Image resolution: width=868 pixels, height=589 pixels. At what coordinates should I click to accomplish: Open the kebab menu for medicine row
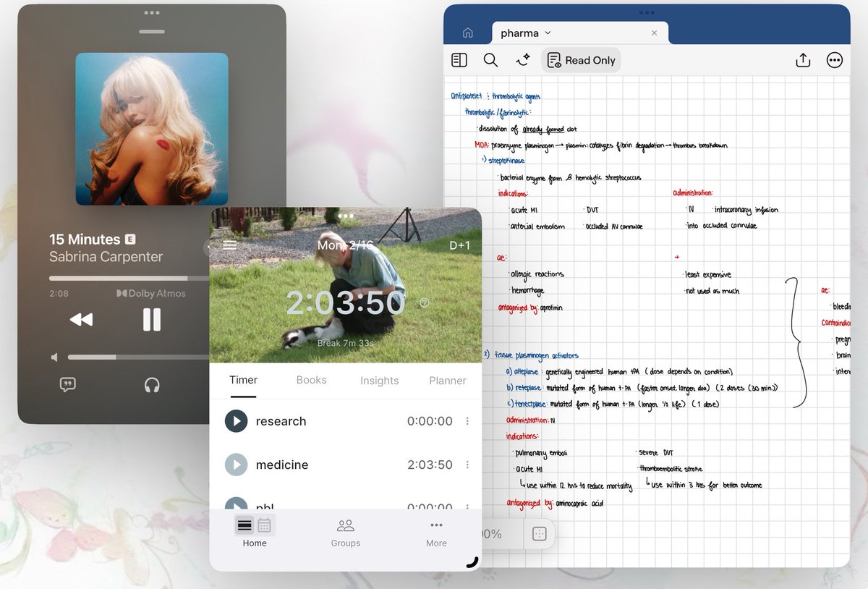click(467, 465)
